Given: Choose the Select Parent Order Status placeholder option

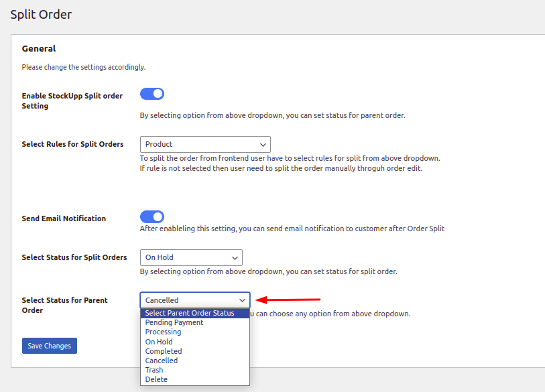Looking at the screenshot, I should pyautogui.click(x=190, y=313).
